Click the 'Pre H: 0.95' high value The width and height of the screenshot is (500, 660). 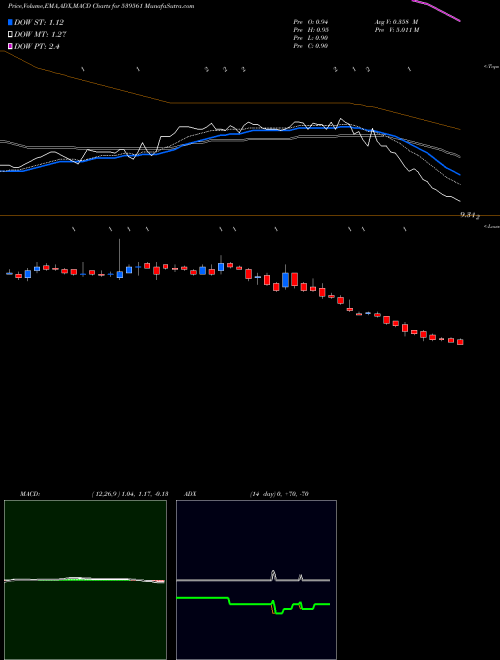(311, 30)
